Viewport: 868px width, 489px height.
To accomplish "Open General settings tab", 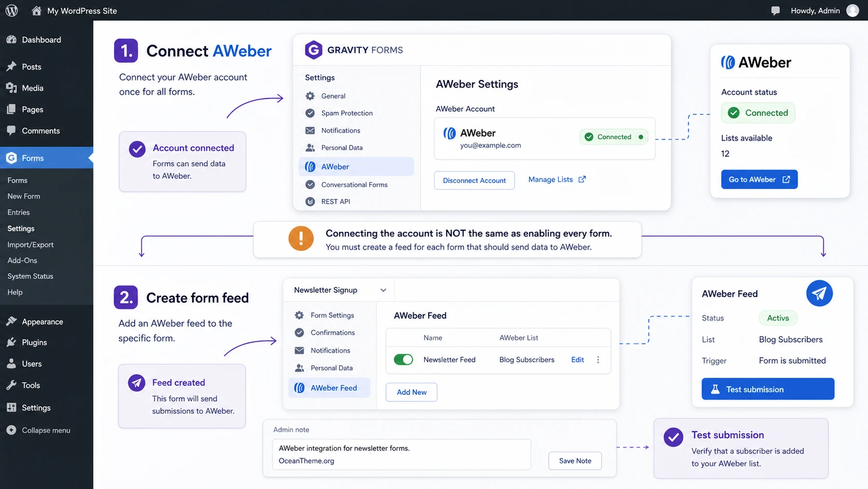I will 333,96.
